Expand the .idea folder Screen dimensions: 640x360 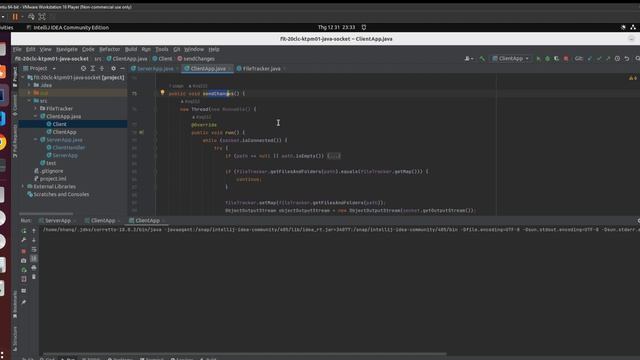pyautogui.click(x=29, y=85)
